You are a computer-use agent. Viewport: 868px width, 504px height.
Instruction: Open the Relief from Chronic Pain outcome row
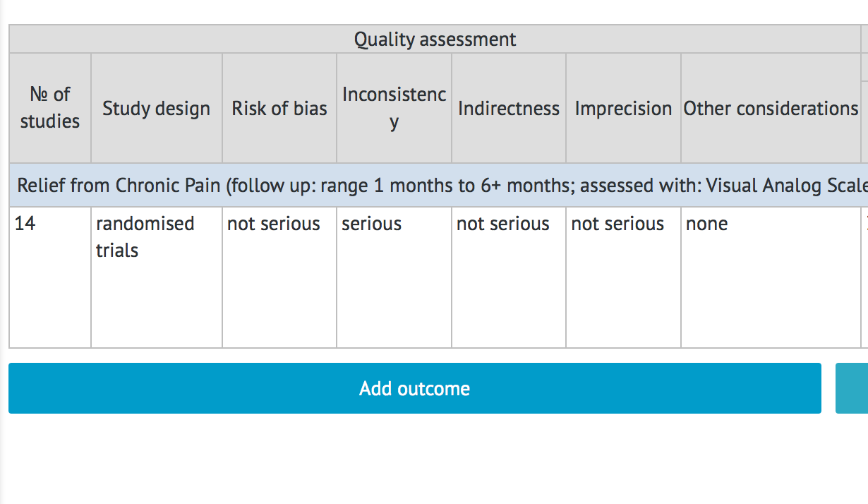[x=438, y=186]
